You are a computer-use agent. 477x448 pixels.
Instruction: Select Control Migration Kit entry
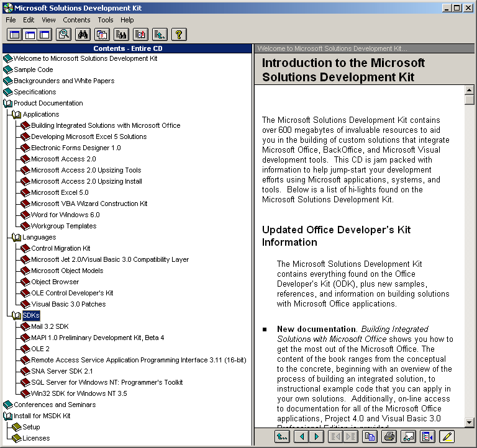60,248
